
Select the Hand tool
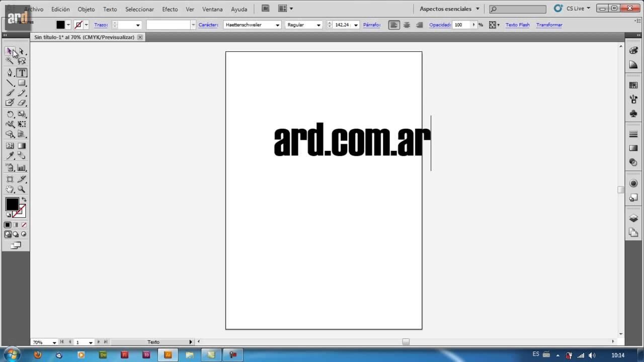(x=10, y=190)
